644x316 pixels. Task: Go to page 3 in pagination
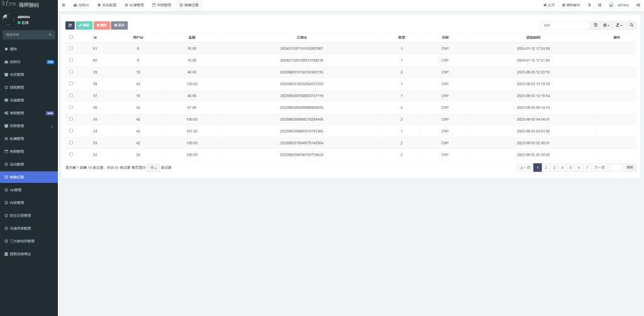(554, 168)
